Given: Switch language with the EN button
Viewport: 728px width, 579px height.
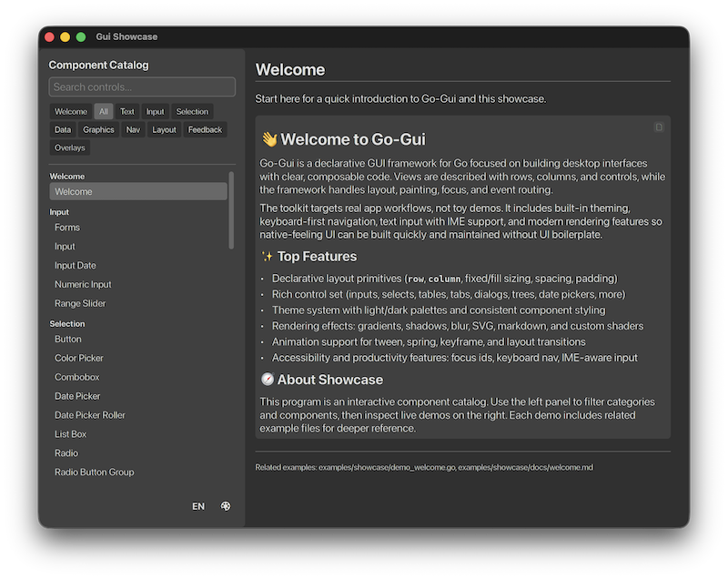Looking at the screenshot, I should 198,506.
